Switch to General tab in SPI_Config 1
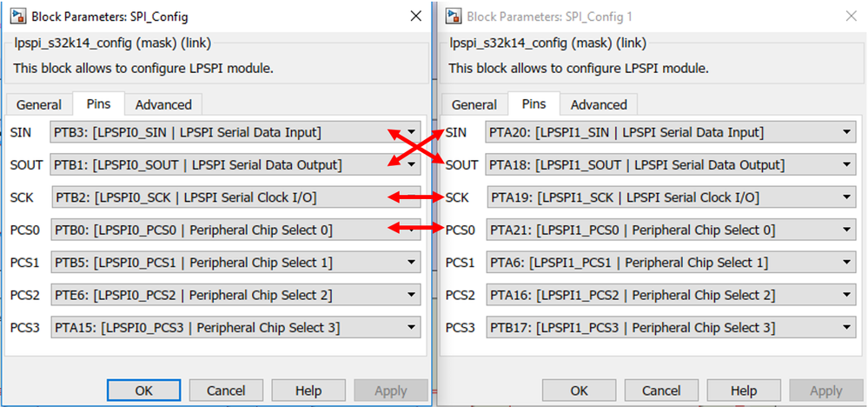Screen dimensions: 868x407 [x=474, y=104]
